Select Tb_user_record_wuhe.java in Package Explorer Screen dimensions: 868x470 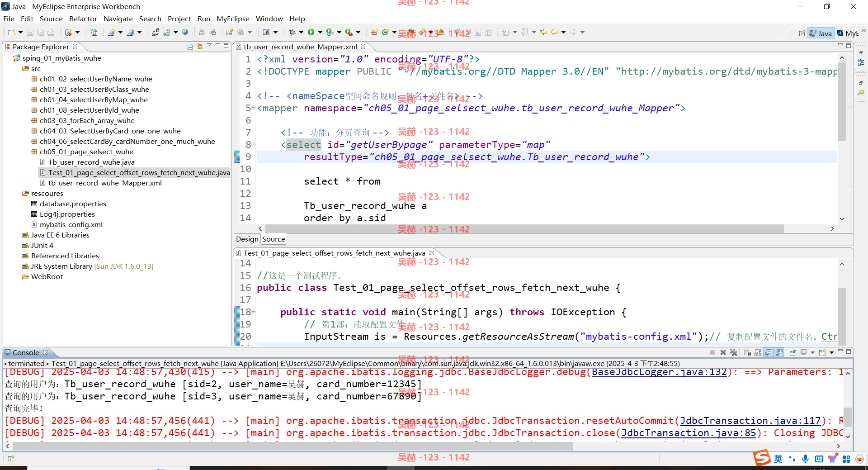point(91,162)
